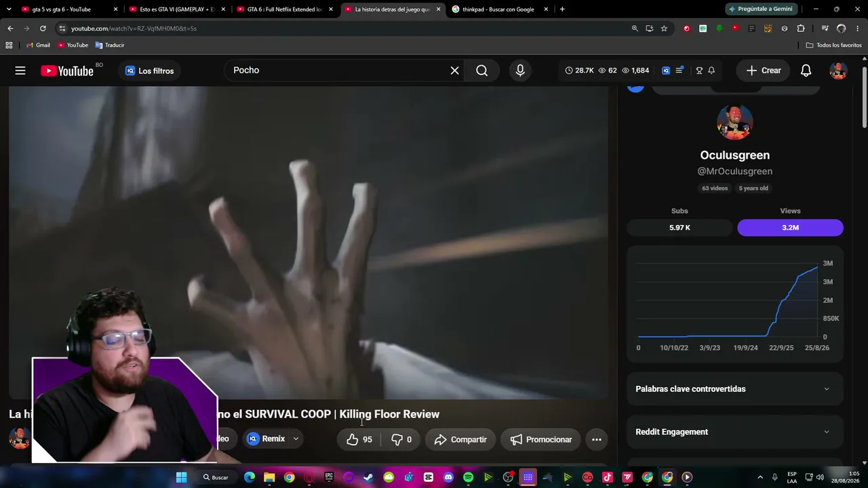Select the 'La historia detras del juego' tab
Viewport: 868px width, 488px height.
(x=392, y=9)
